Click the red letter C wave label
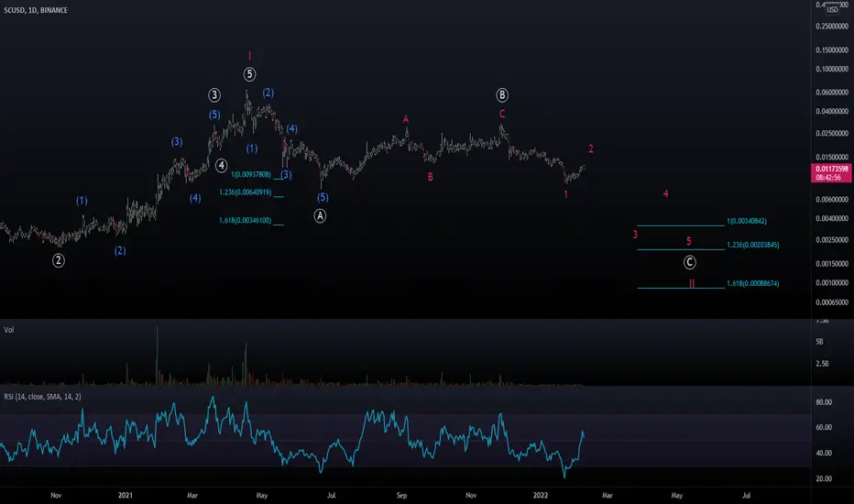854x504 pixels. (502, 114)
